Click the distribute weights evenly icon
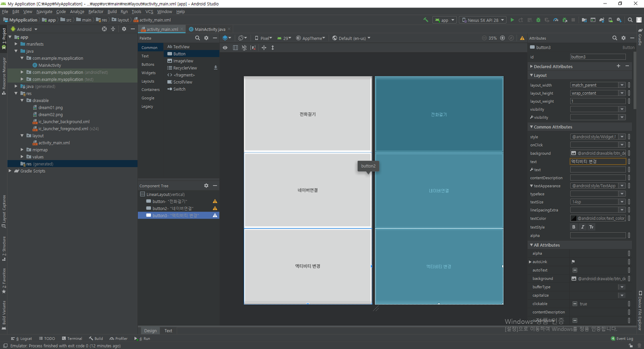Viewport: 644px width, 349px height. 264,48
